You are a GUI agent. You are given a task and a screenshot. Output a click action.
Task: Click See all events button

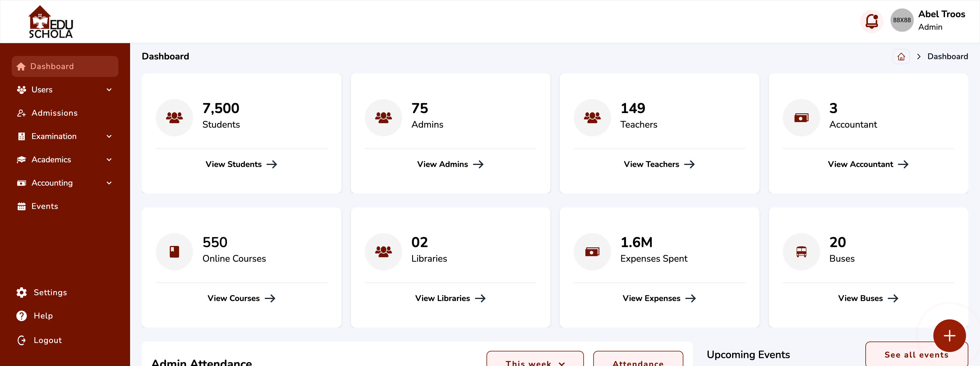tap(916, 355)
